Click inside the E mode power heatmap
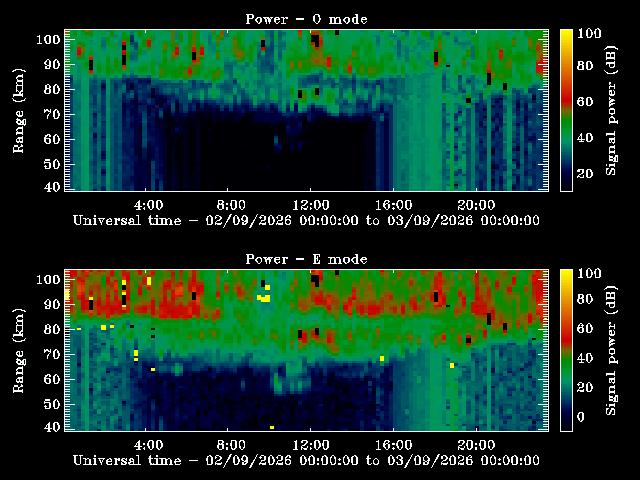The width and height of the screenshot is (640, 480). [x=307, y=350]
